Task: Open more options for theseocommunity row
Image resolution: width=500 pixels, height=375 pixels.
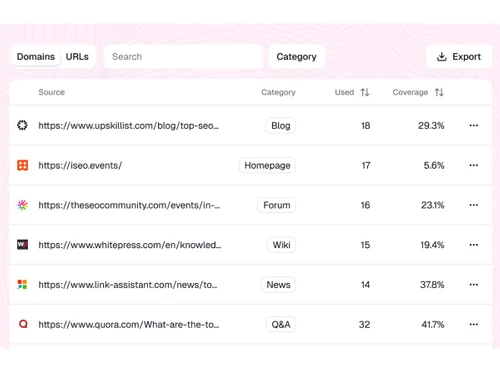Action: [474, 205]
